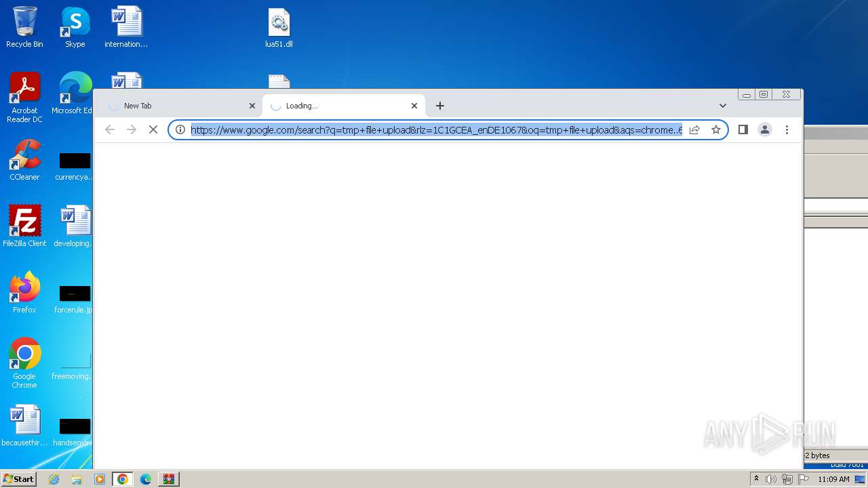Launch Skype from the desktop
This screenshot has height=488, width=868.
(x=75, y=28)
